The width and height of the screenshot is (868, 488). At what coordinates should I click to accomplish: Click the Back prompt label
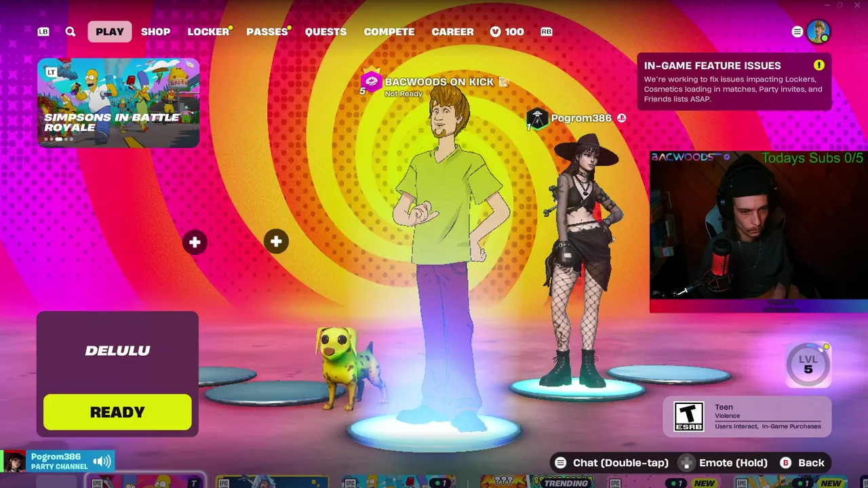(x=811, y=463)
